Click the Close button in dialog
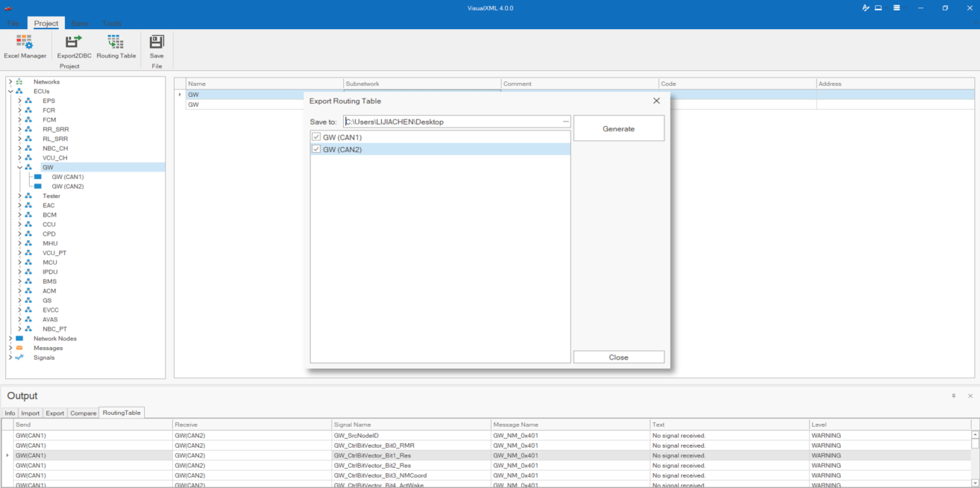 618,357
